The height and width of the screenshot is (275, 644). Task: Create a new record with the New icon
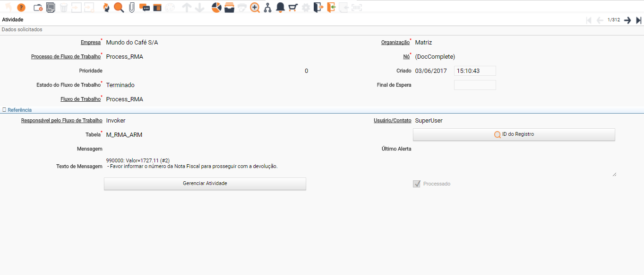(x=38, y=8)
